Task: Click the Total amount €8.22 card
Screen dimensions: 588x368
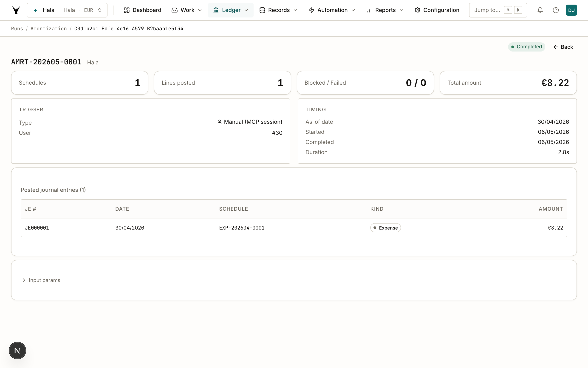Action: tap(508, 83)
